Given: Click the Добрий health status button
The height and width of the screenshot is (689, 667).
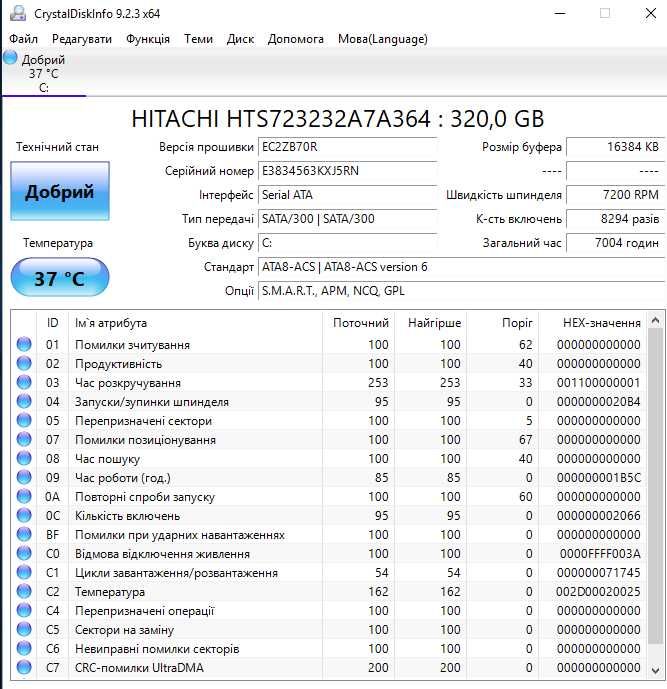Looking at the screenshot, I should coord(60,191).
